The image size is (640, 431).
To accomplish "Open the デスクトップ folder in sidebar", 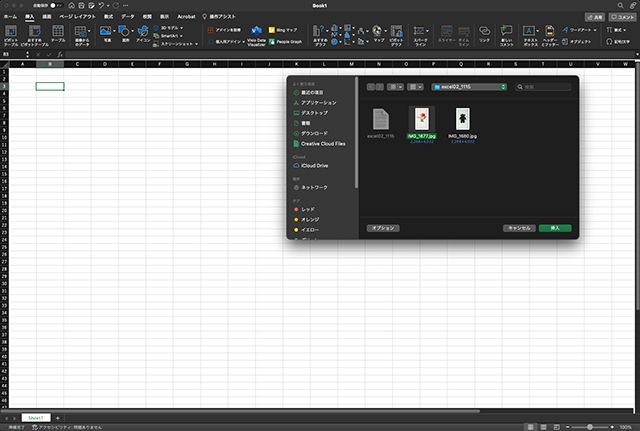I will pos(314,112).
